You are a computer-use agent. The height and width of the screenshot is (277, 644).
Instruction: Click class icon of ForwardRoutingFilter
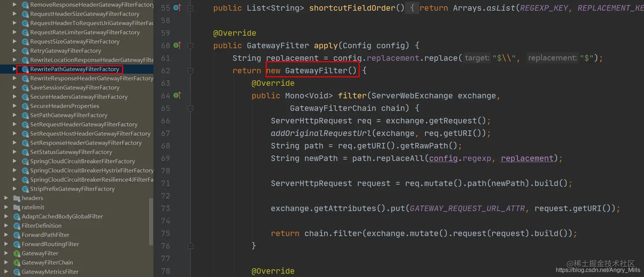click(x=17, y=244)
